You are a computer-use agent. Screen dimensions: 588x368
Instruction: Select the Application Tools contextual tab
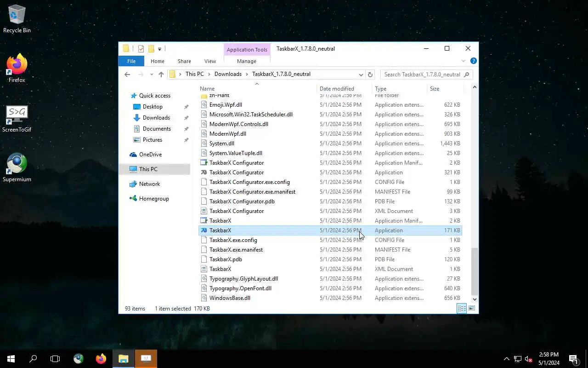[x=247, y=49]
